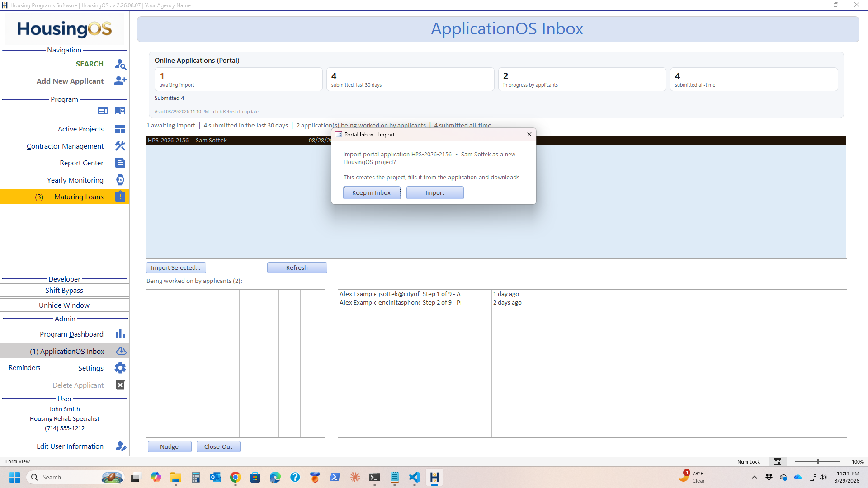Image resolution: width=868 pixels, height=488 pixels.
Task: Click the submitted all-time stat card
Action: tap(754, 80)
